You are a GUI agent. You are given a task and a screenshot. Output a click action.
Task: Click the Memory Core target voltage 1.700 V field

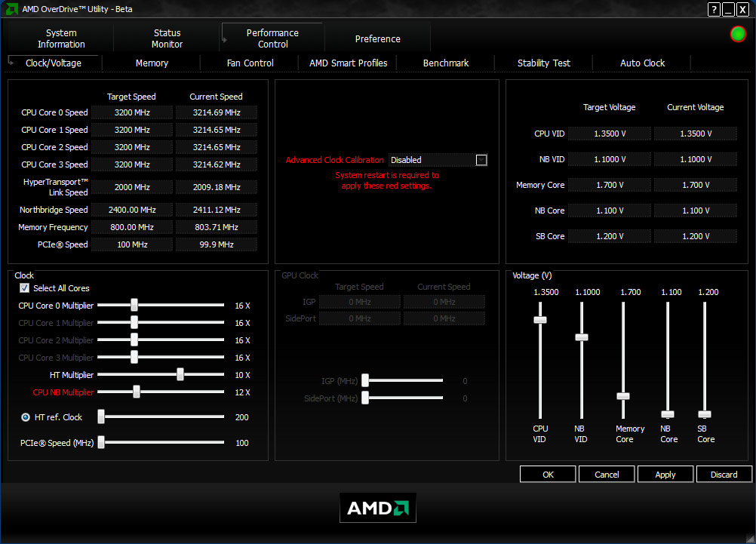click(x=610, y=185)
